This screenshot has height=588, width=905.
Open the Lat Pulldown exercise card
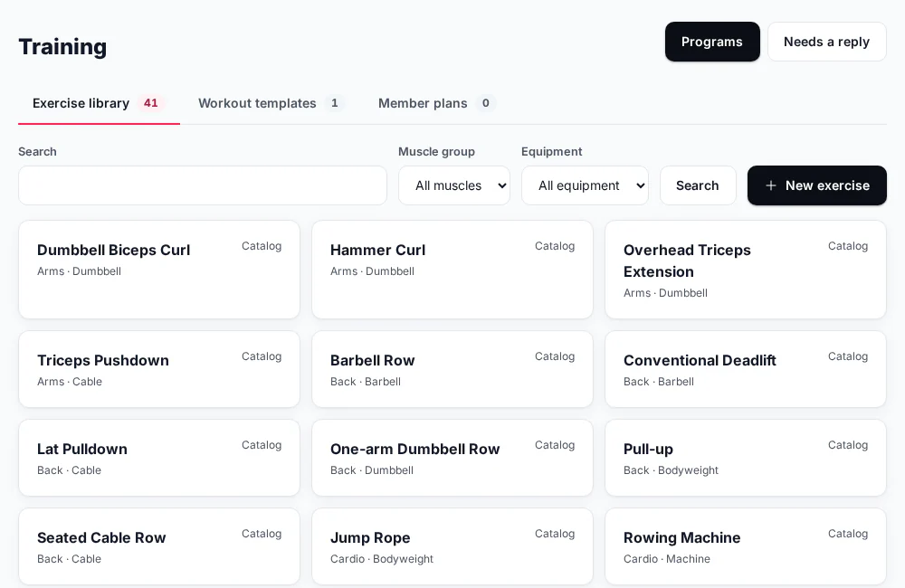(x=159, y=458)
